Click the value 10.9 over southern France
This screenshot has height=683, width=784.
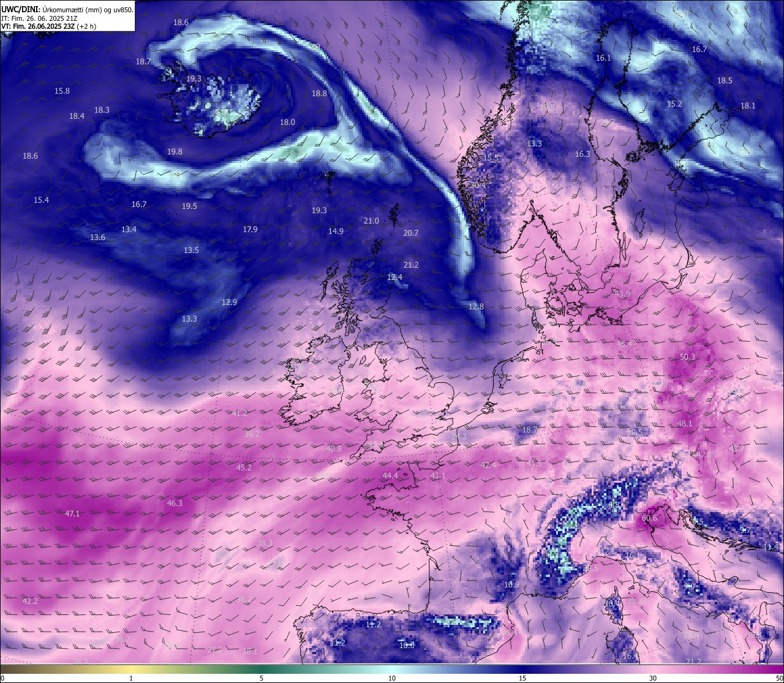click(511, 584)
